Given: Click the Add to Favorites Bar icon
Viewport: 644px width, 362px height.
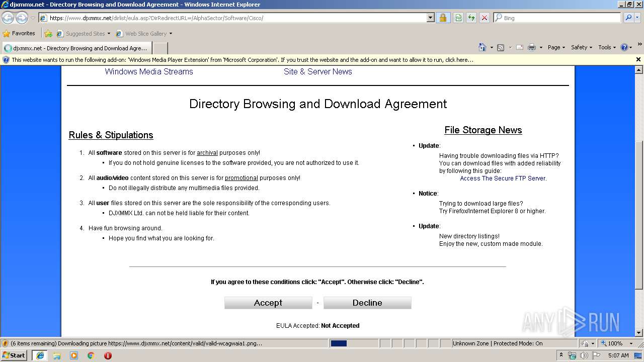Looking at the screenshot, I should [x=48, y=34].
